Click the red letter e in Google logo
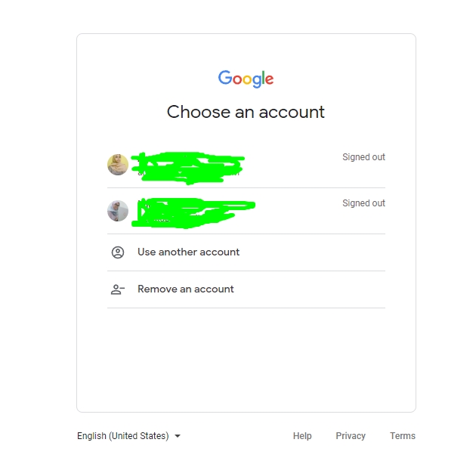 tap(270, 79)
